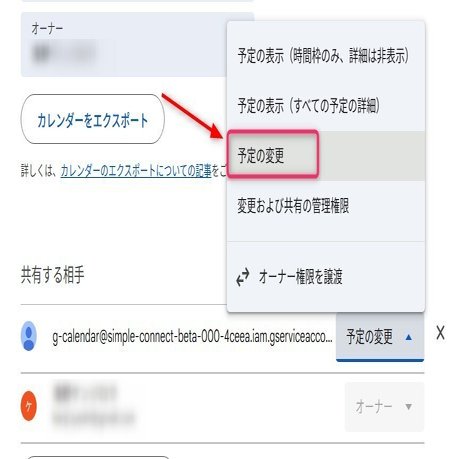Click the オーナー dropdown arrow
Screen dimensions: 459x459
409,407
